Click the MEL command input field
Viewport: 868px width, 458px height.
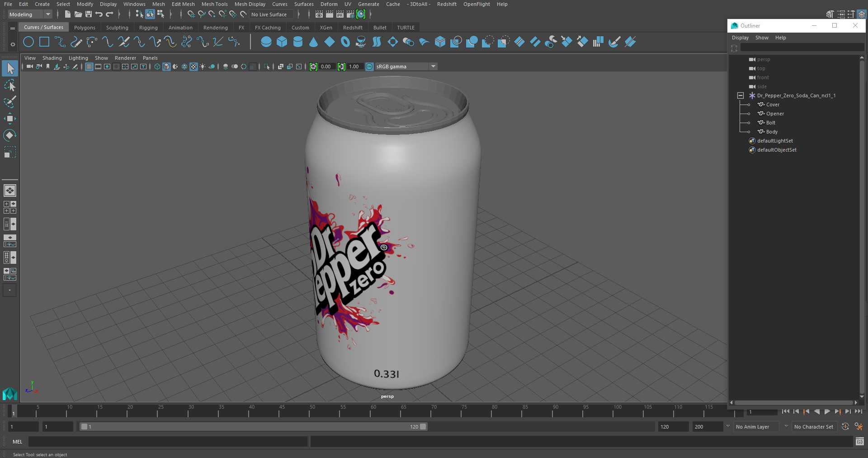(x=168, y=441)
